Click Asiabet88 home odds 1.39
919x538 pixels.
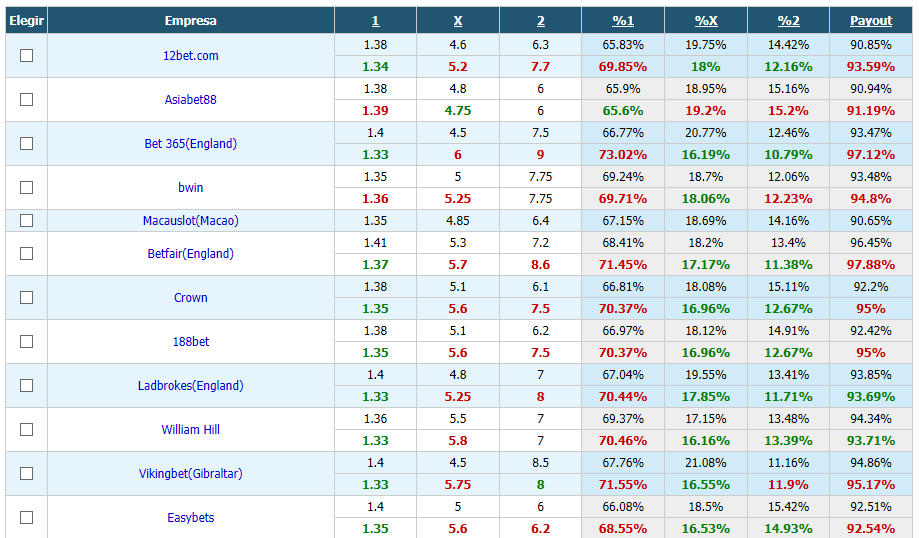(x=376, y=111)
